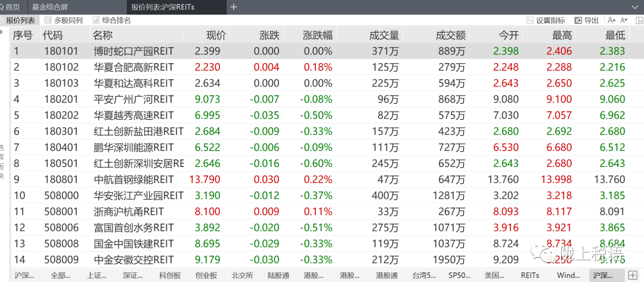Click price 13.790
The image size is (644, 282).
point(205,179)
